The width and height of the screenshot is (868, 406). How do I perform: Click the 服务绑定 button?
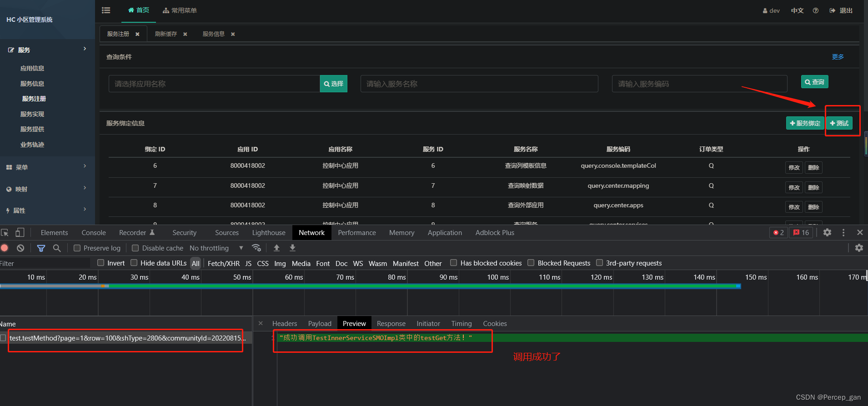tap(805, 123)
